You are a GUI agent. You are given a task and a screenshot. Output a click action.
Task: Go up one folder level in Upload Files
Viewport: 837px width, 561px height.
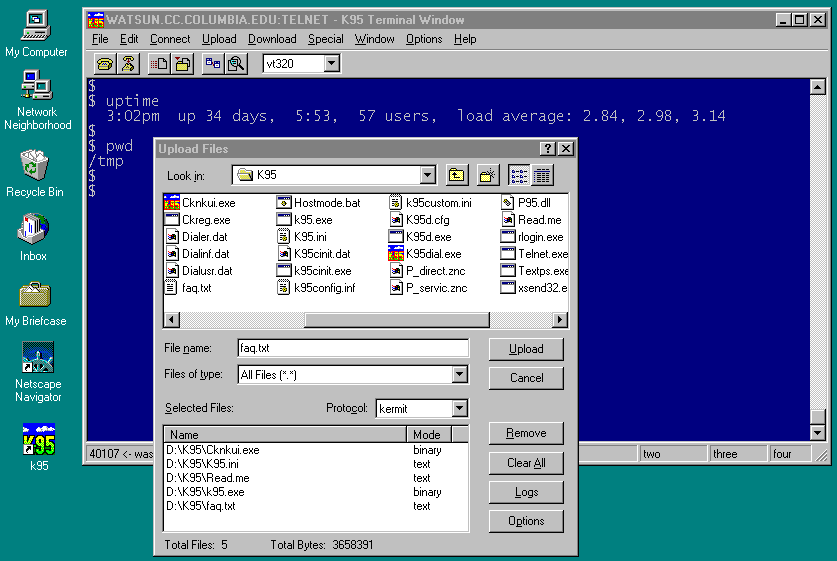(x=456, y=175)
